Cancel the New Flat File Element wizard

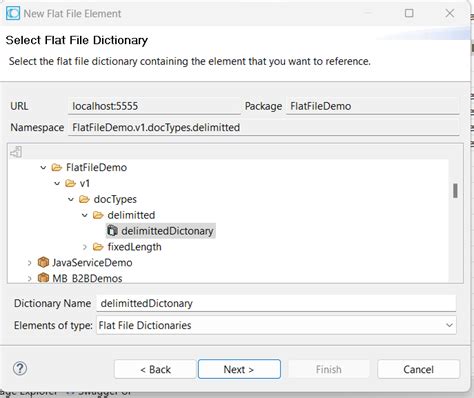[x=418, y=369]
